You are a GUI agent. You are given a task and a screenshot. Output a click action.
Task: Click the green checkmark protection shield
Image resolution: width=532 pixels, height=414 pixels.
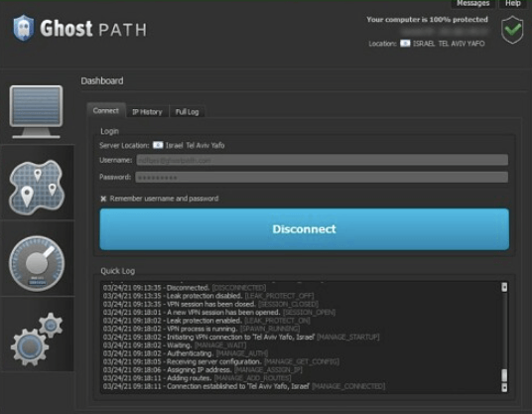pos(512,30)
